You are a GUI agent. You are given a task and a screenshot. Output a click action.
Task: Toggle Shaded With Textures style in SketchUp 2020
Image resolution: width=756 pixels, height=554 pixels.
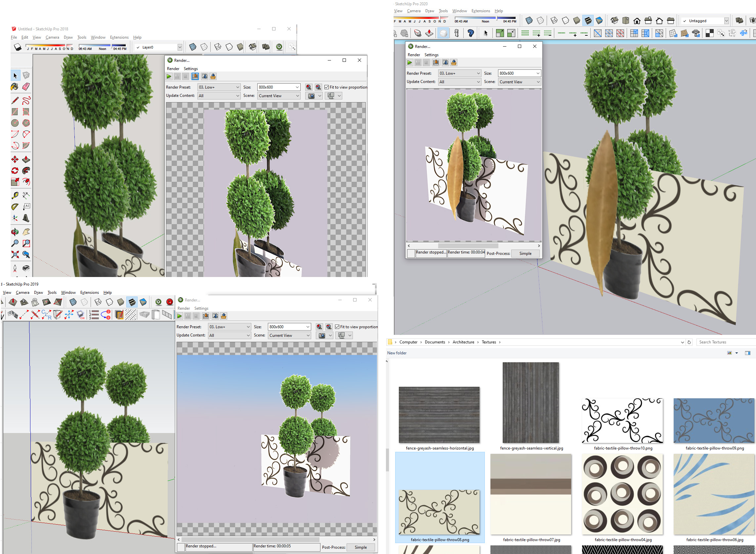[588, 21]
